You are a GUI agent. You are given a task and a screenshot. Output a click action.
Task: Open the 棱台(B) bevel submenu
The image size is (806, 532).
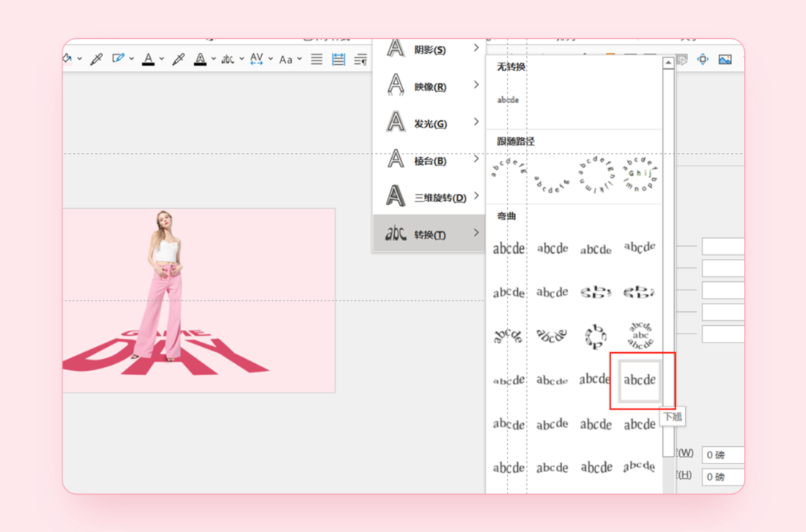(429, 160)
